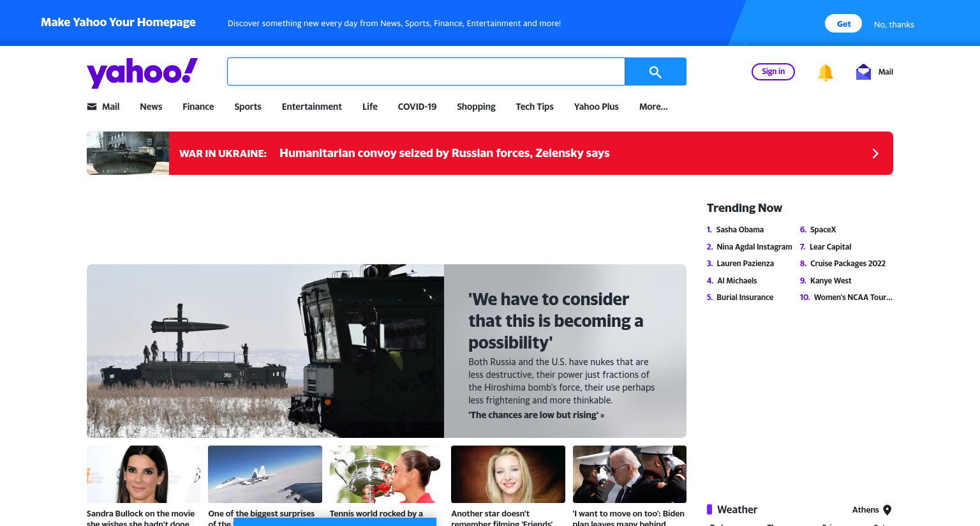The image size is (980, 526).
Task: Open the Humanitarian convoy headline
Action: [x=445, y=153]
